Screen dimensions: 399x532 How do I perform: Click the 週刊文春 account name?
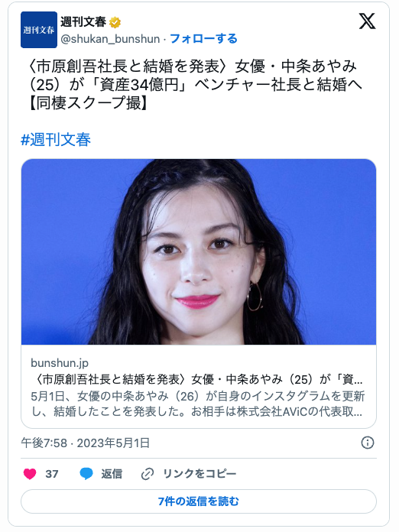click(83, 22)
